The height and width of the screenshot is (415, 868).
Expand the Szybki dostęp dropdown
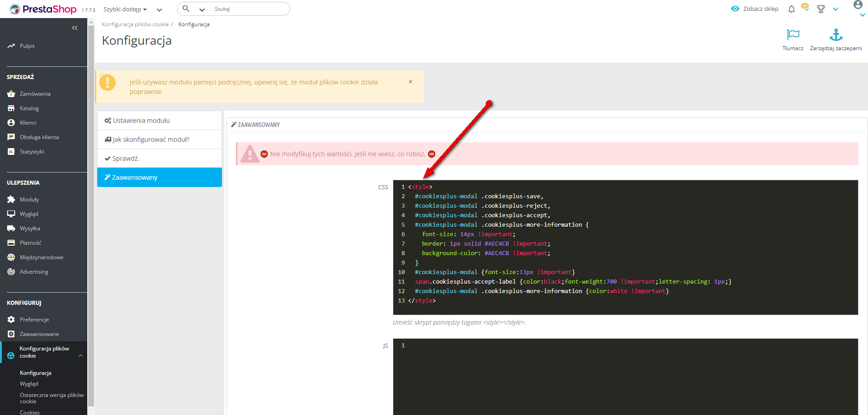pyautogui.click(x=125, y=9)
